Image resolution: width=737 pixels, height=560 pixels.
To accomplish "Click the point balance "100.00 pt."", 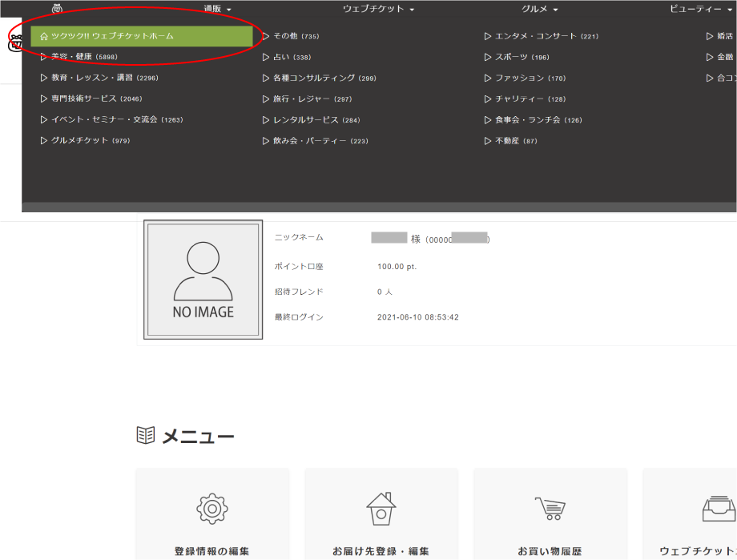I will (x=397, y=267).
